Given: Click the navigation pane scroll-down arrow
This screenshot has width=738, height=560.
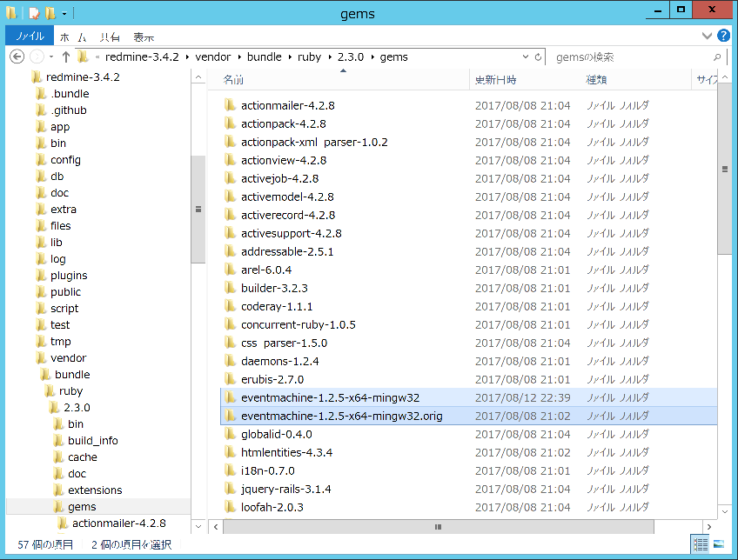Looking at the screenshot, I should [198, 527].
